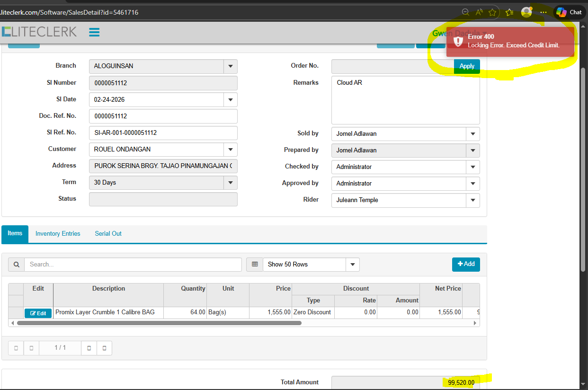
Task: Open the browser profile avatar
Action: tap(526, 12)
